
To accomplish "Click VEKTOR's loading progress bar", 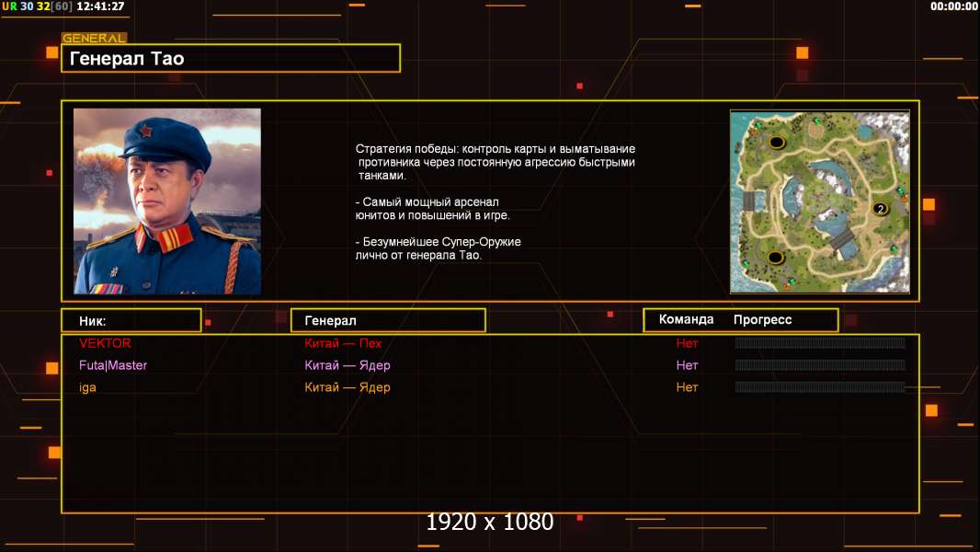I will click(820, 342).
